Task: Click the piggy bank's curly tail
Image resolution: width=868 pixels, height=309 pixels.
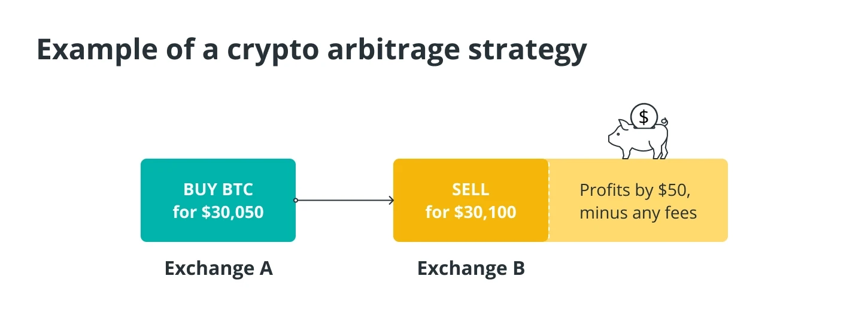Action: coord(664,123)
